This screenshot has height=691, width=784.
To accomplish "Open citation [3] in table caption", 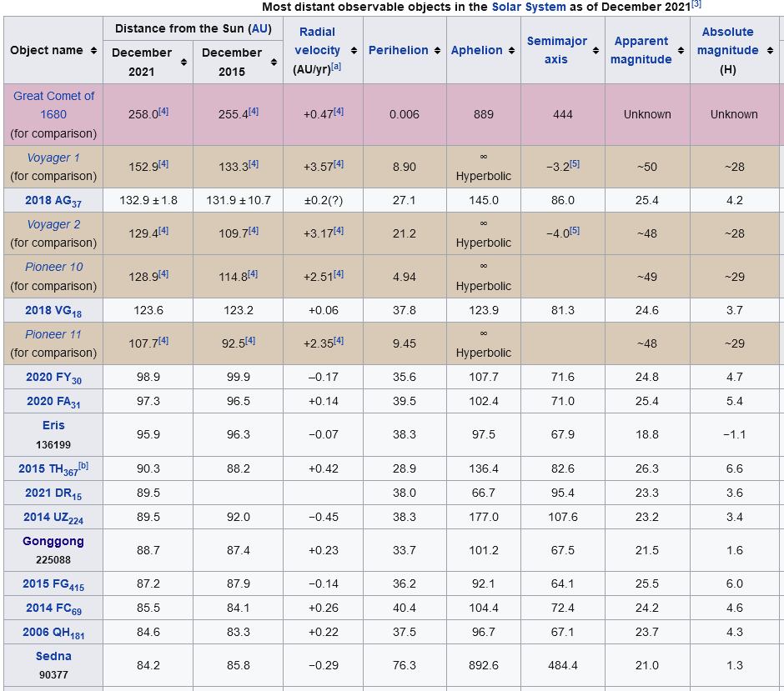I will [696, 4].
